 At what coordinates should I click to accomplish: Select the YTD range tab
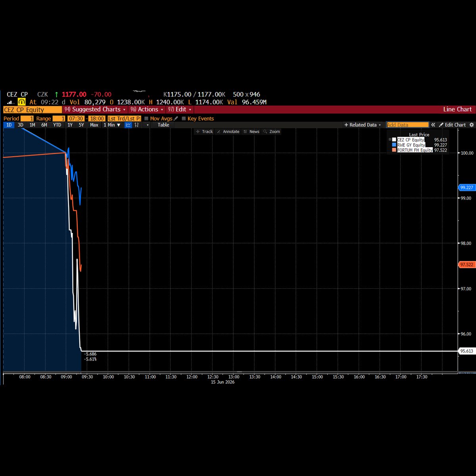coord(57,125)
